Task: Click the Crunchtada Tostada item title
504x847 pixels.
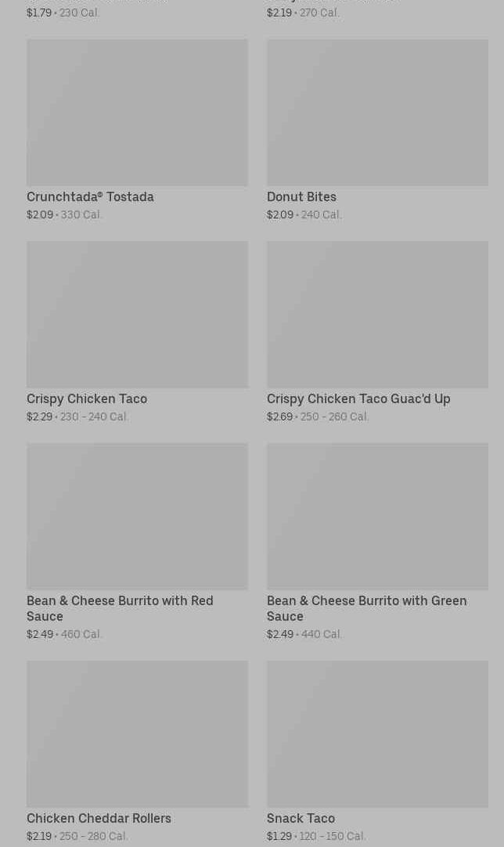Action: [90, 197]
